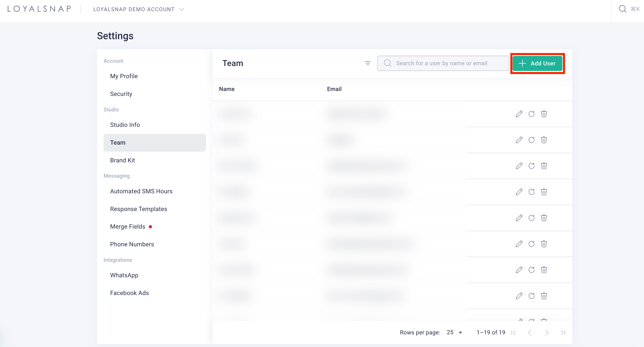Open global search with the magnifier icon in the header
Screen dimensions: 644x347
[x=622, y=9]
